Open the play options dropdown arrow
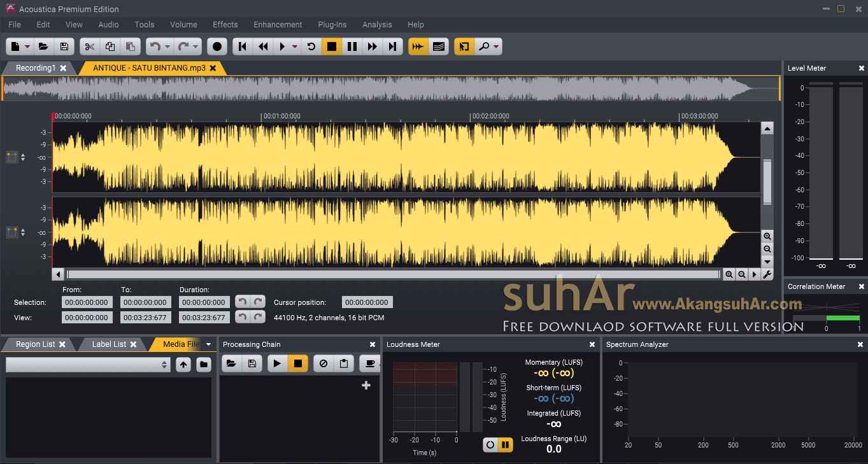 [x=295, y=46]
